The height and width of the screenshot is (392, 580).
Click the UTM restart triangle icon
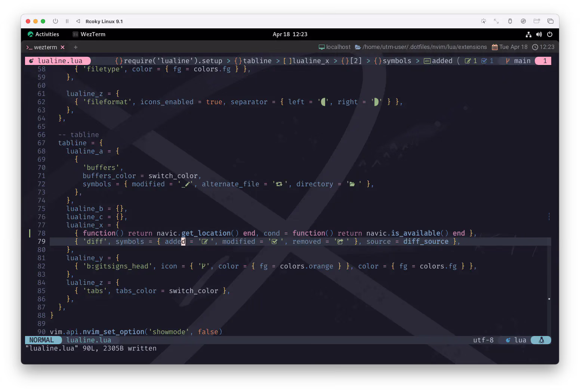tap(78, 21)
